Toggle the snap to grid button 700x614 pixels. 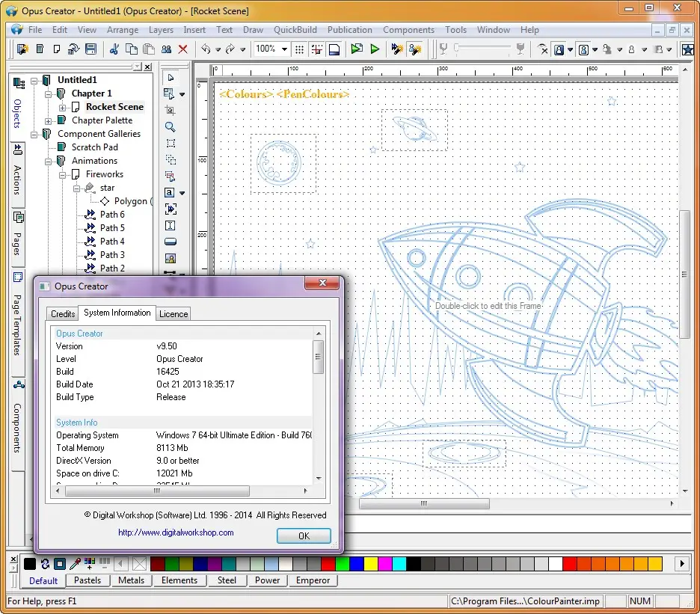tap(317, 49)
